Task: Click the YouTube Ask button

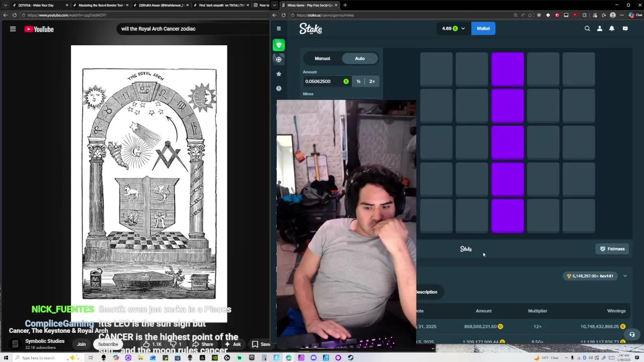Action: point(232,344)
